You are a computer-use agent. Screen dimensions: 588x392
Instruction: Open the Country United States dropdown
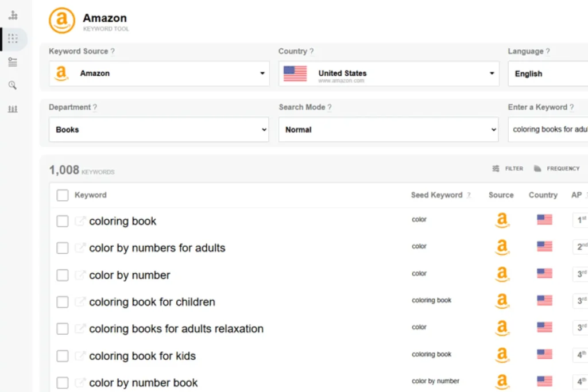pos(389,73)
